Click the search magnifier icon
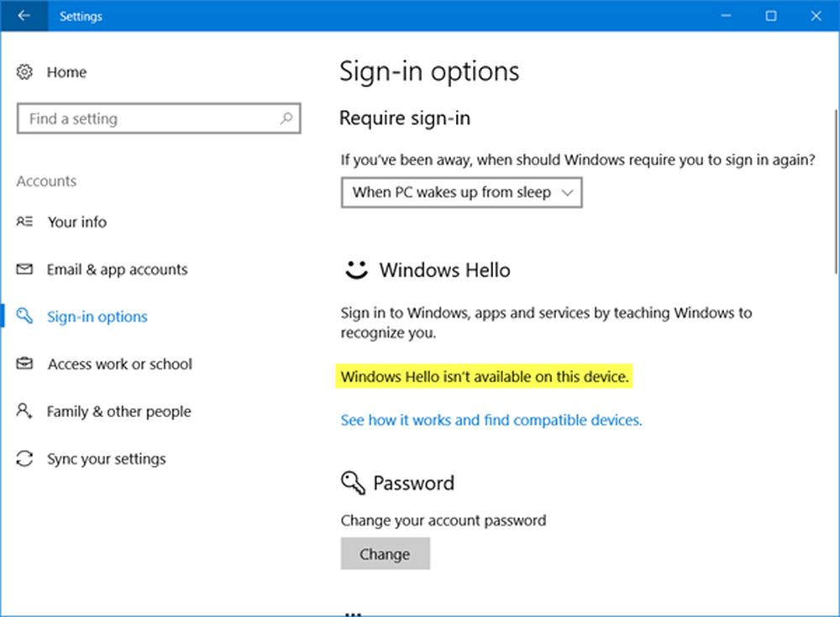 coord(286,118)
